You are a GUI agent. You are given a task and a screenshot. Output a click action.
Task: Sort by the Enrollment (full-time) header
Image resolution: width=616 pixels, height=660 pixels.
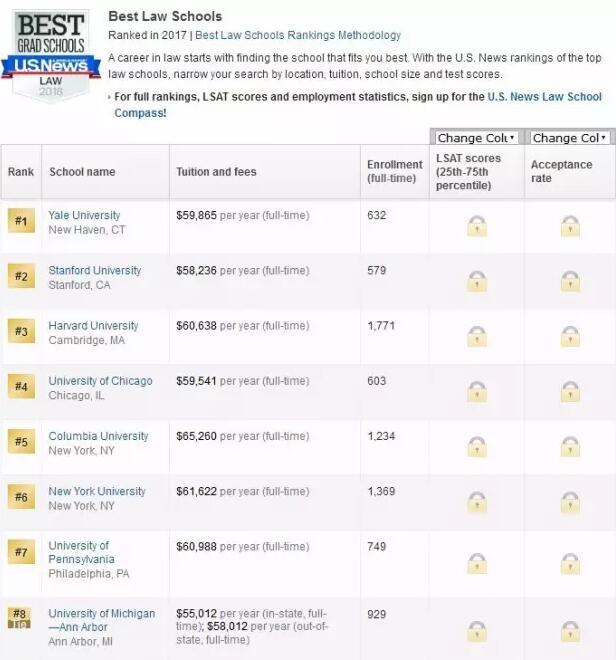[x=394, y=172]
